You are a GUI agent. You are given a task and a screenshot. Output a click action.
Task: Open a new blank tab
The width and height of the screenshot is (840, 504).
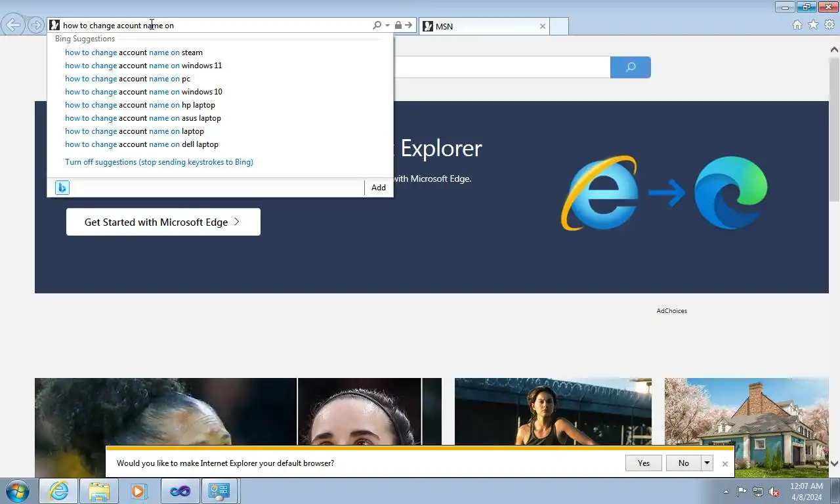tap(558, 26)
